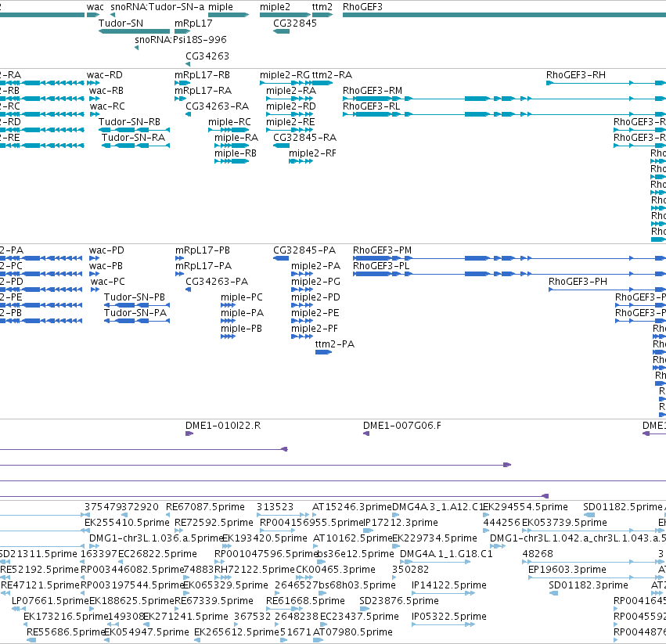
Task: Select the Tudor-SN-RA transcript label
Action: point(133,138)
